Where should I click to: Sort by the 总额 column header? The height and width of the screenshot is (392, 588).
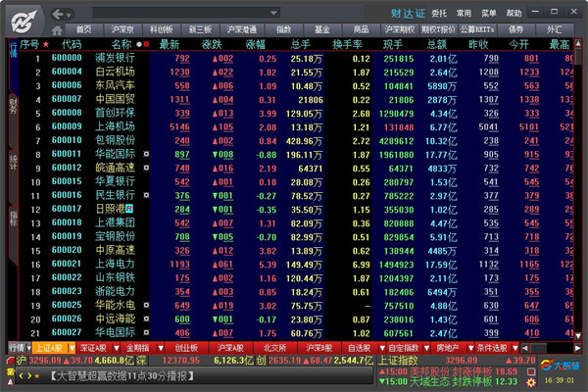coord(436,45)
